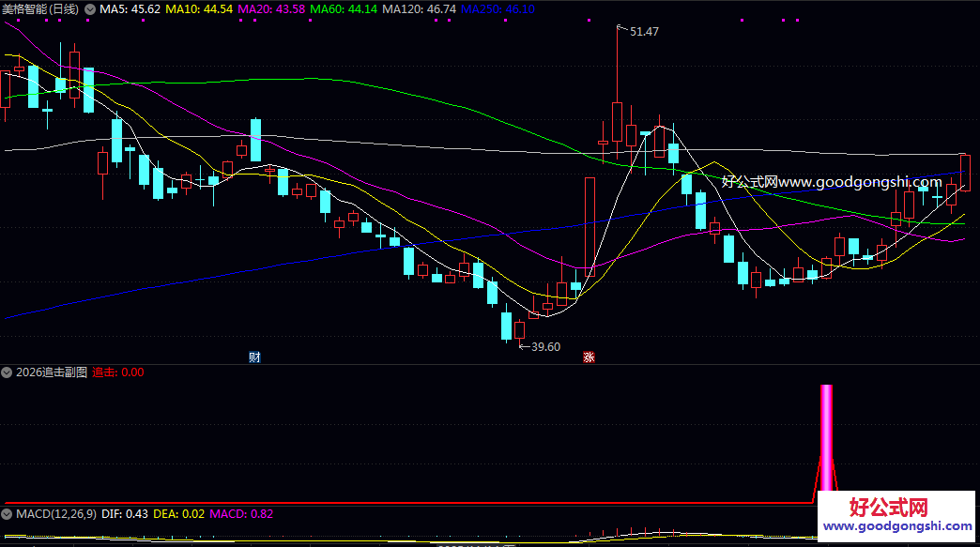Click the magenta 追击 signal spike bar
Viewport: 980px width, 547px height.
tap(826, 444)
